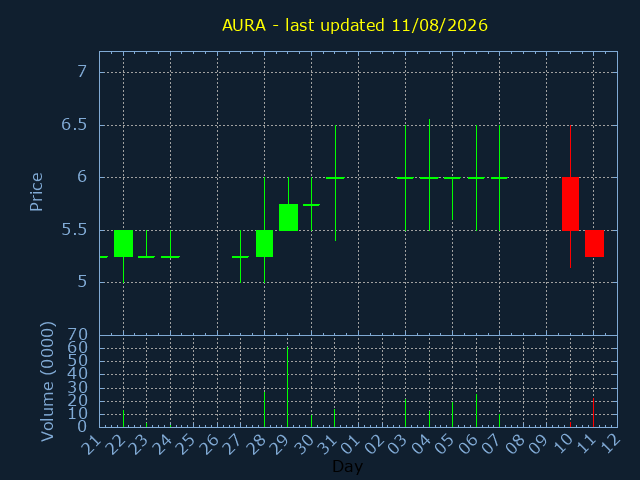Click the volume bar on day 28

(264, 409)
